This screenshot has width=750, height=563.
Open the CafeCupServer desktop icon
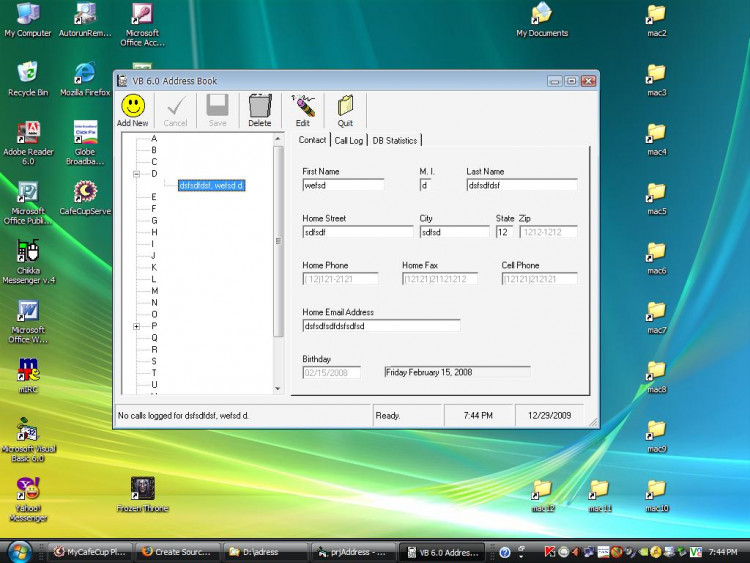[85, 198]
